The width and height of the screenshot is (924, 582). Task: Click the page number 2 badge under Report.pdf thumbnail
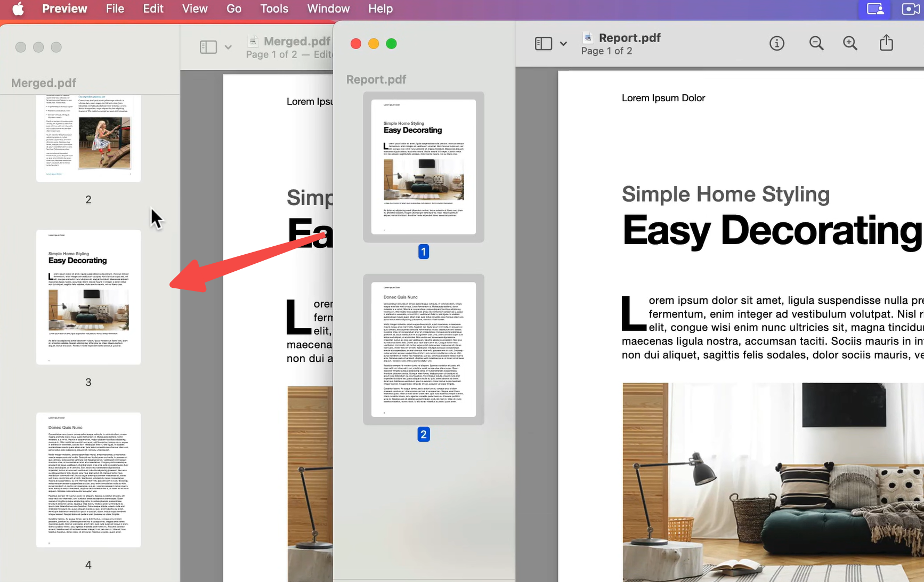424,434
